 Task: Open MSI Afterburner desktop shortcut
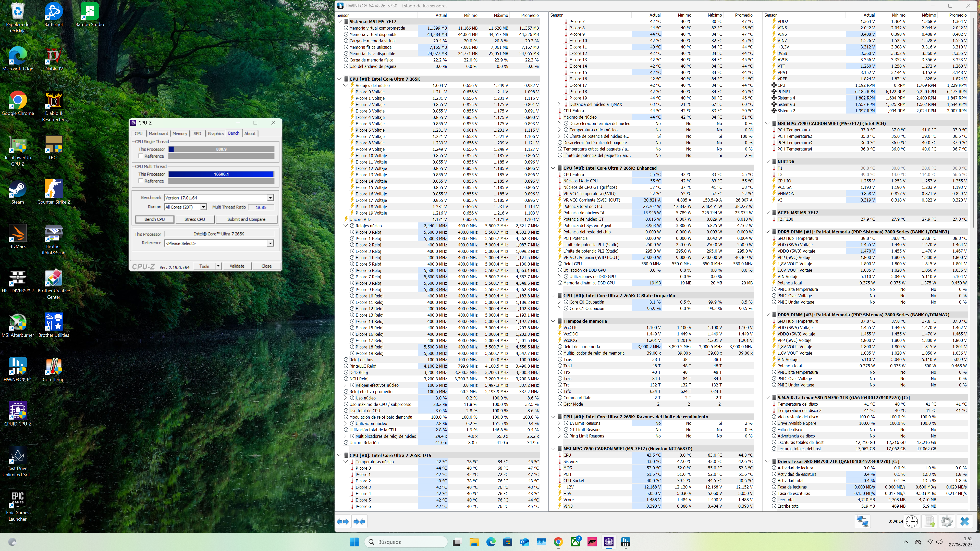click(18, 325)
